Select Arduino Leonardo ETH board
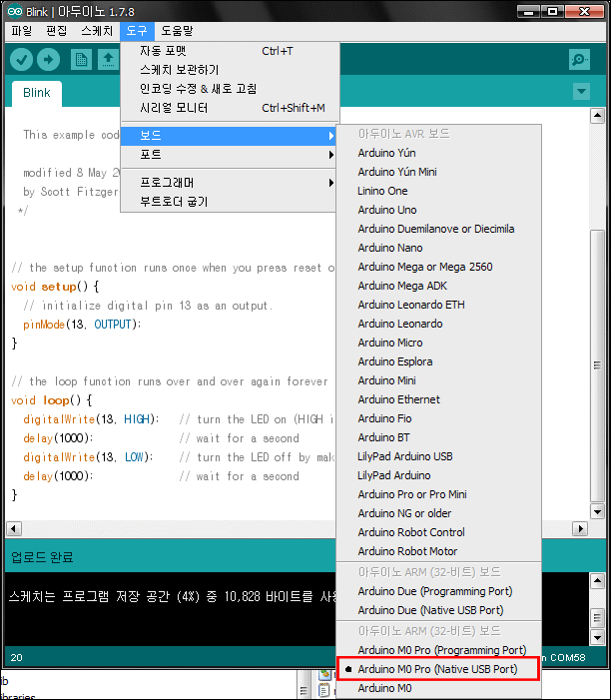The width and height of the screenshot is (611, 700). tap(438, 305)
